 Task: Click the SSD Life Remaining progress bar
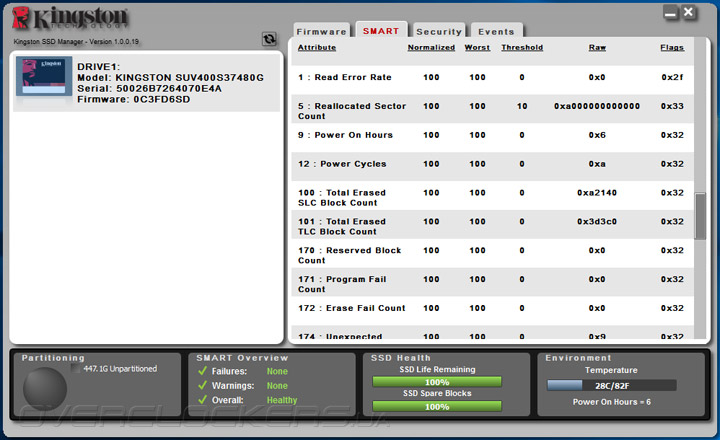coord(437,382)
